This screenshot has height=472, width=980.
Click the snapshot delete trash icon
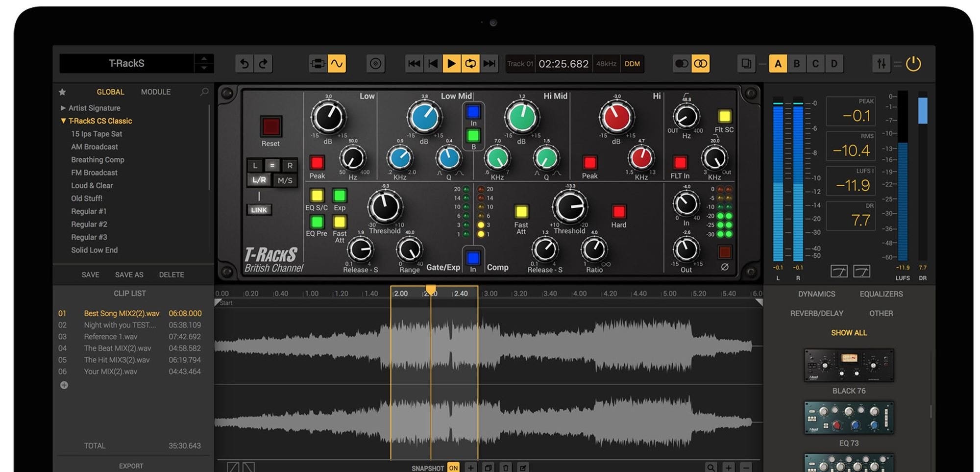tap(506, 468)
